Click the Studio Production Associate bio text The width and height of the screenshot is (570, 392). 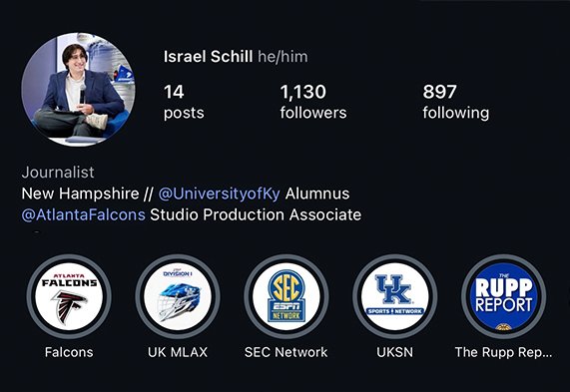pos(256,214)
